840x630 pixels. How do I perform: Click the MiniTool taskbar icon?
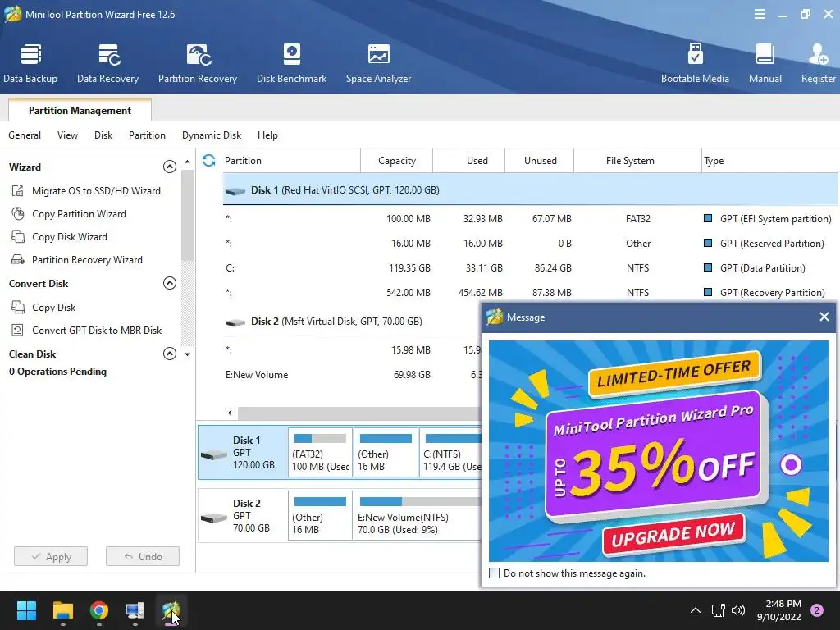click(x=171, y=610)
